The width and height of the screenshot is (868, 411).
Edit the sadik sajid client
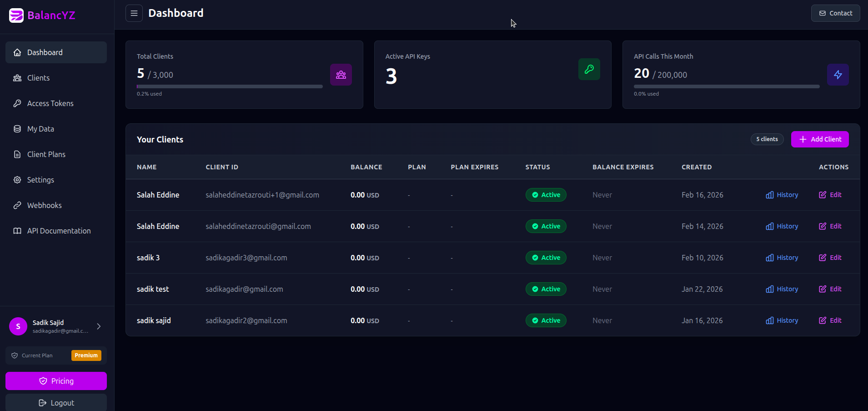click(x=830, y=320)
